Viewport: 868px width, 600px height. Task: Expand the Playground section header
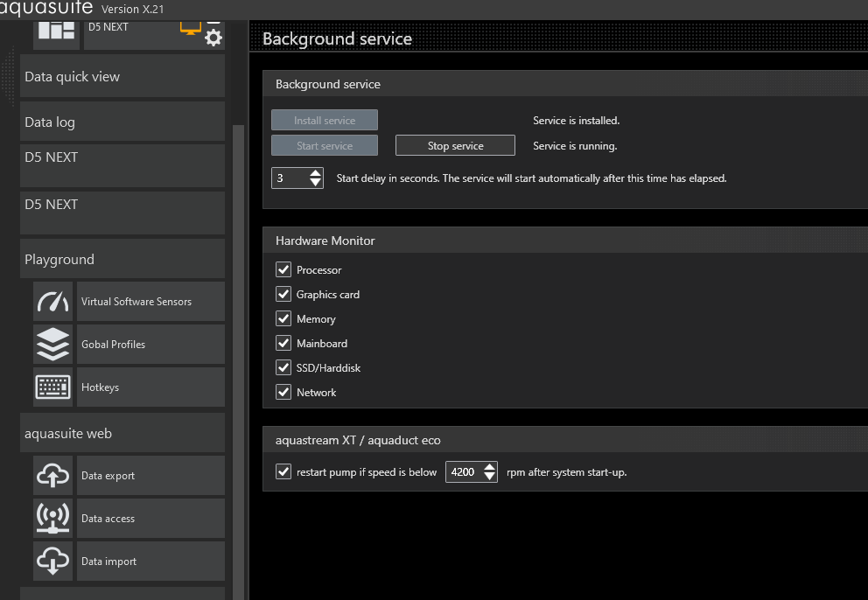tap(122, 260)
